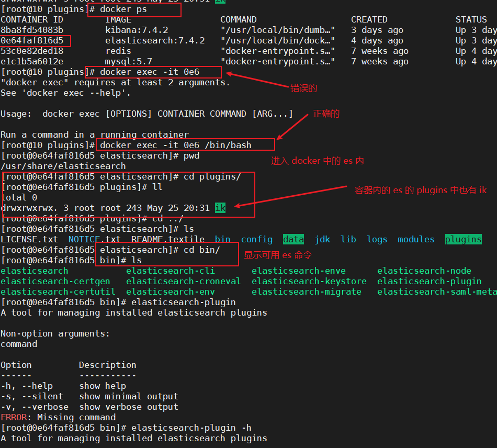The width and height of the screenshot is (497, 448).
Task: Click the CONTAINER ID column header
Action: [32, 20]
